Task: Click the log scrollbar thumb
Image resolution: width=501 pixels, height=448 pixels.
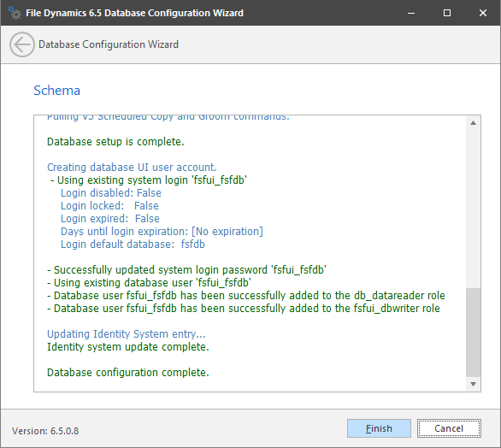Action: click(473, 333)
